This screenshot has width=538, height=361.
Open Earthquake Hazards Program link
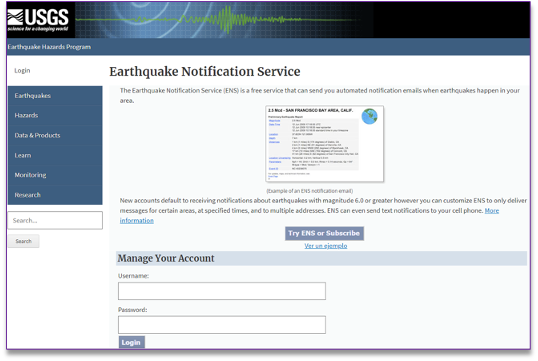click(49, 47)
